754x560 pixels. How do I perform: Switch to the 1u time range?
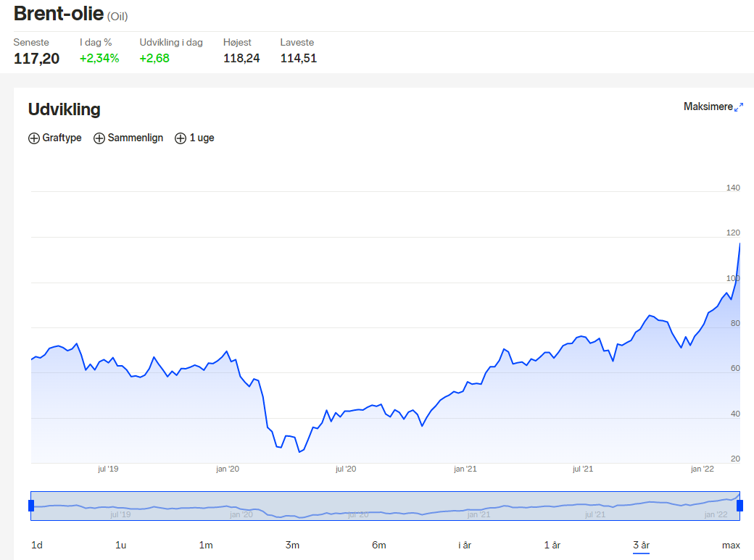coord(120,545)
